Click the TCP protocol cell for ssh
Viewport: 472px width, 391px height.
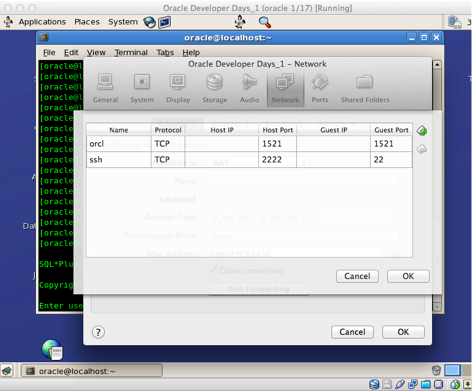(168, 160)
